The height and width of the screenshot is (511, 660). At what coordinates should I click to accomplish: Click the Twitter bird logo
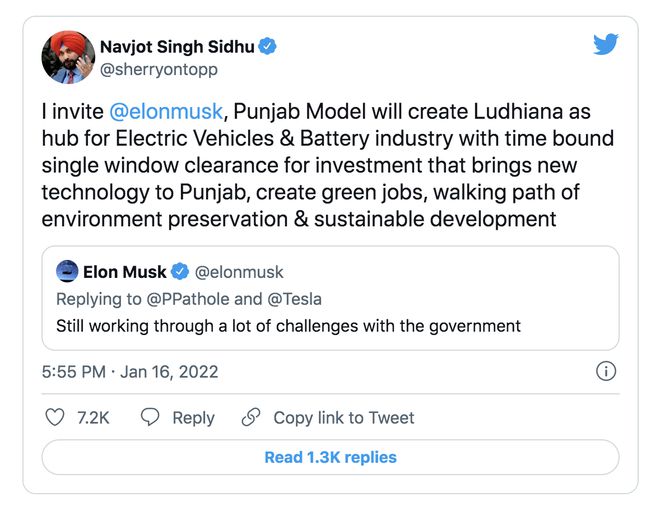click(606, 45)
